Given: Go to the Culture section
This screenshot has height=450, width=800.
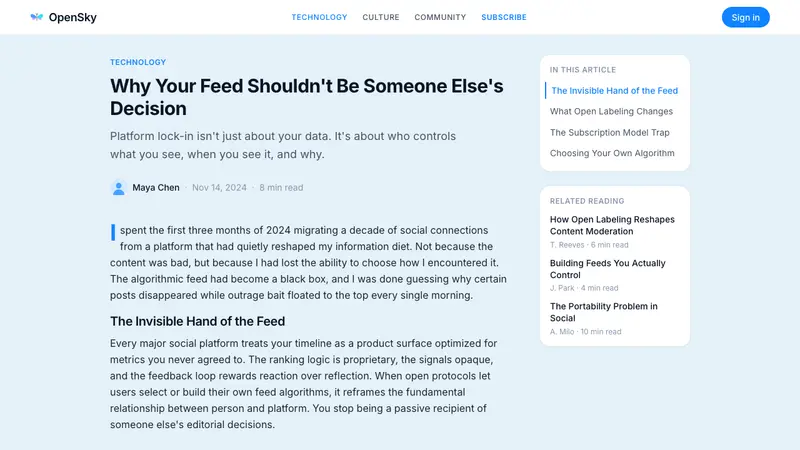Looking at the screenshot, I should [381, 17].
